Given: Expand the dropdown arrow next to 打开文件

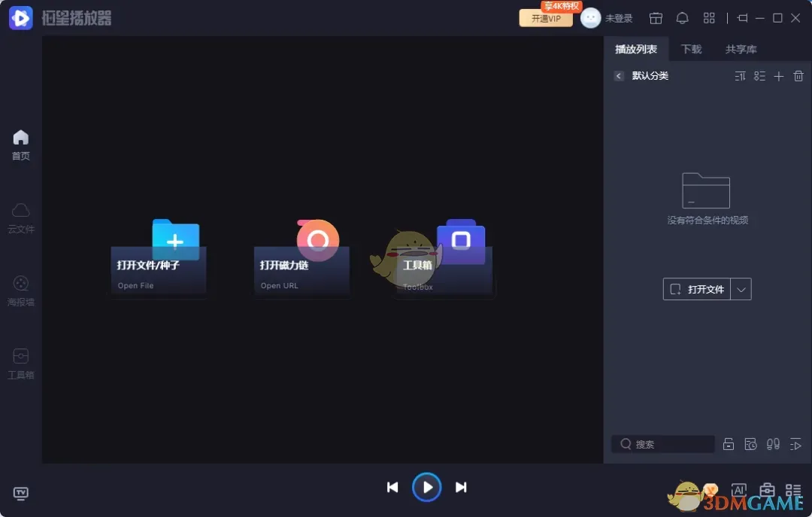Looking at the screenshot, I should click(x=741, y=289).
